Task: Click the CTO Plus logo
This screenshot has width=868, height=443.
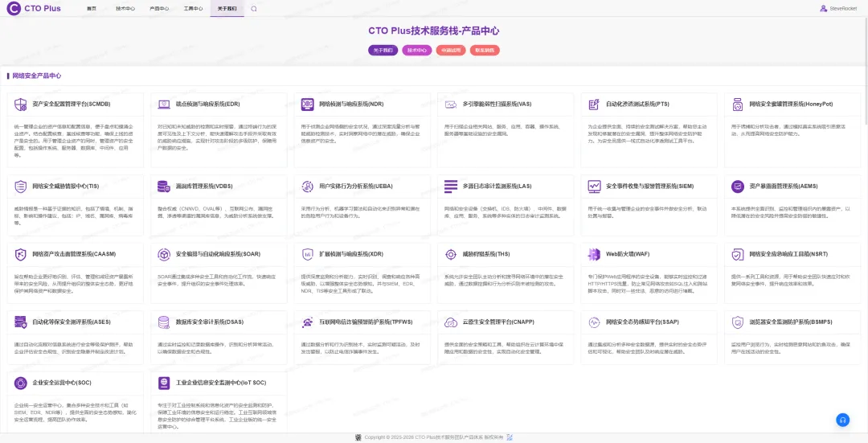Action: point(34,8)
